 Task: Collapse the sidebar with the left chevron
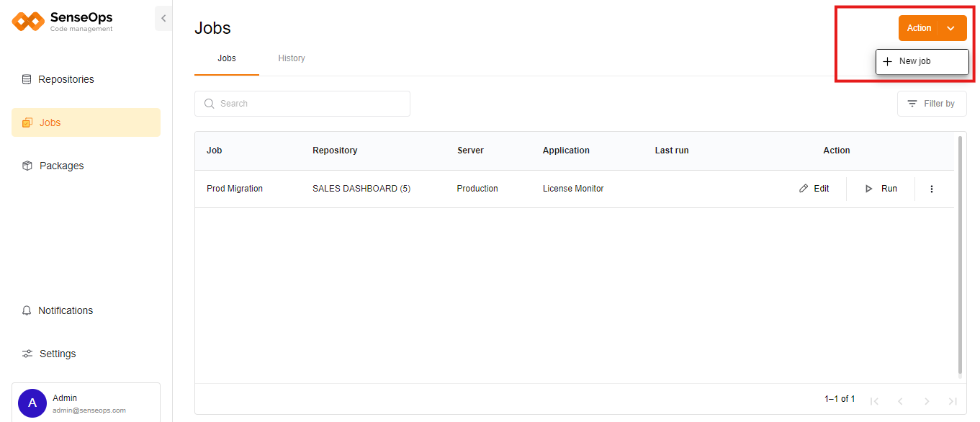(x=163, y=18)
